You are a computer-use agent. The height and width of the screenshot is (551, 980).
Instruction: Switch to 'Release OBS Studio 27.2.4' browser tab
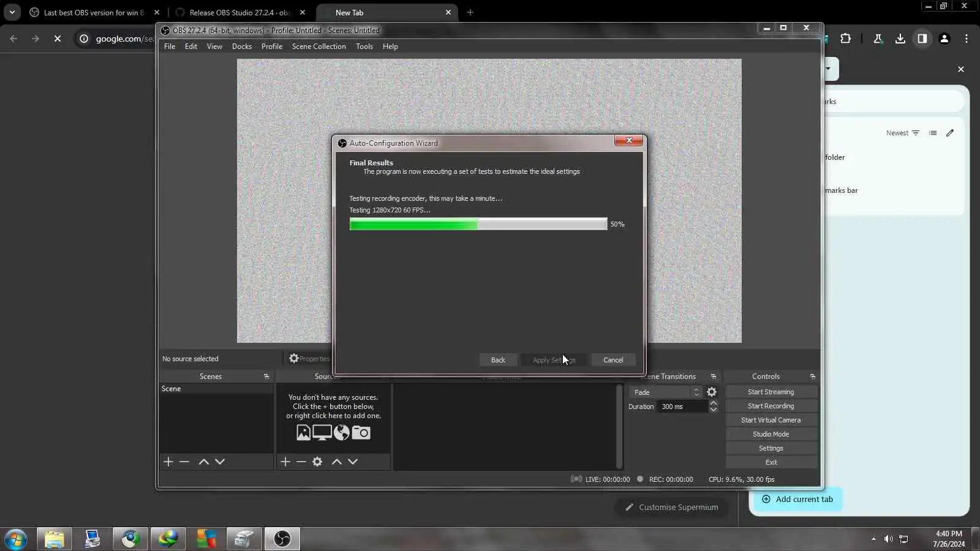pos(240,12)
